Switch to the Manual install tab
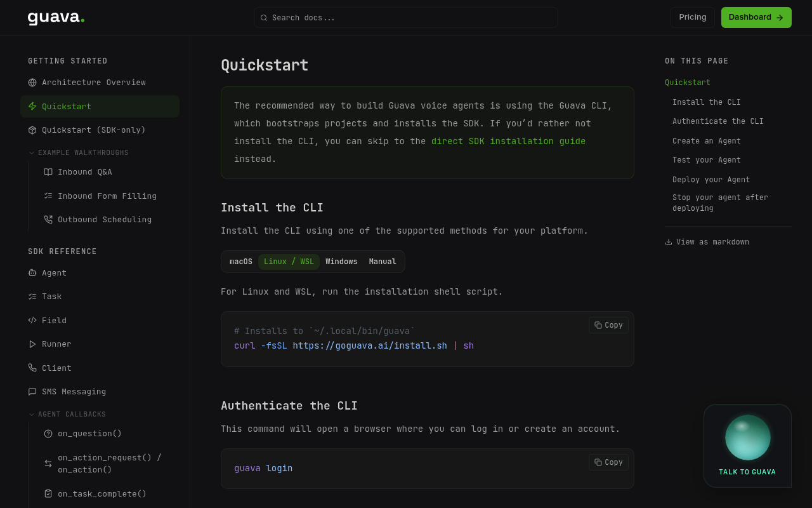The height and width of the screenshot is (508, 812). 383,262
